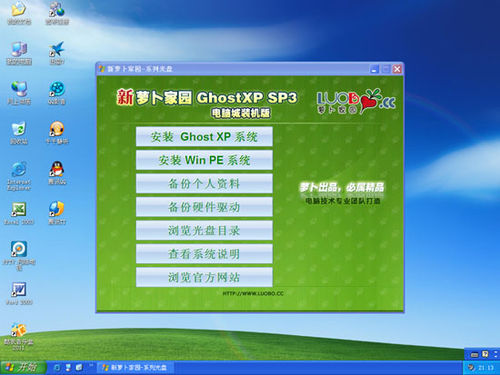Select 查看系统说明 button
The image size is (500, 375).
click(x=204, y=254)
